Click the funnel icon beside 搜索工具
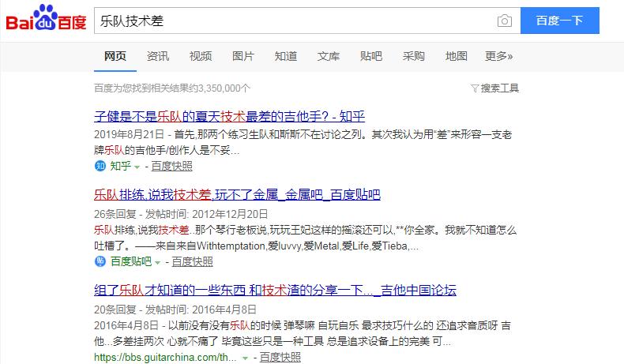This screenshot has width=624, height=364. coord(475,88)
